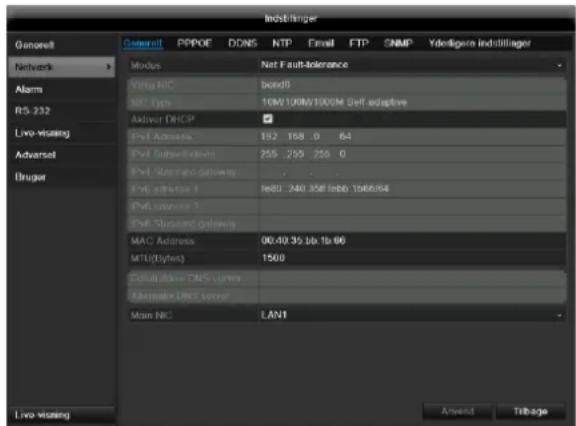Switch to the NTP tab
Viewport: 576px width, 426px height.
(282, 43)
